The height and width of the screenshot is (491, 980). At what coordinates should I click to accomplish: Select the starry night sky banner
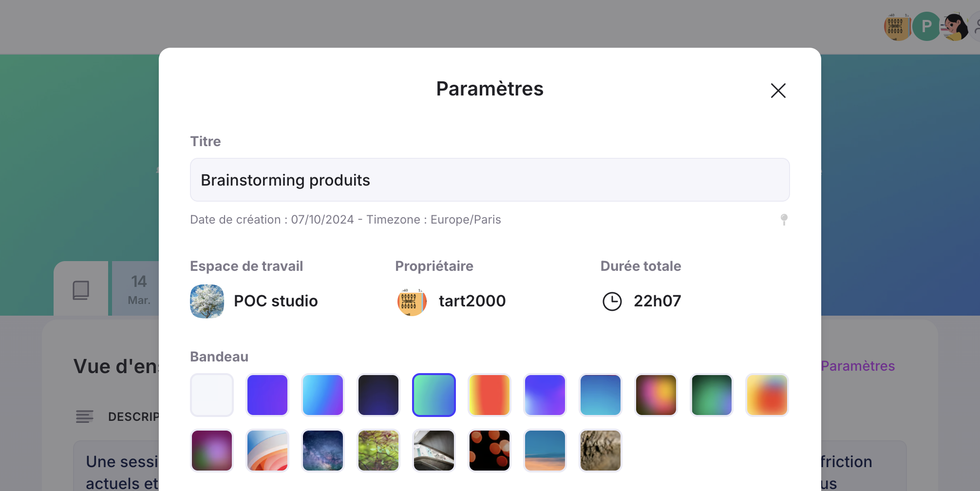[323, 451]
